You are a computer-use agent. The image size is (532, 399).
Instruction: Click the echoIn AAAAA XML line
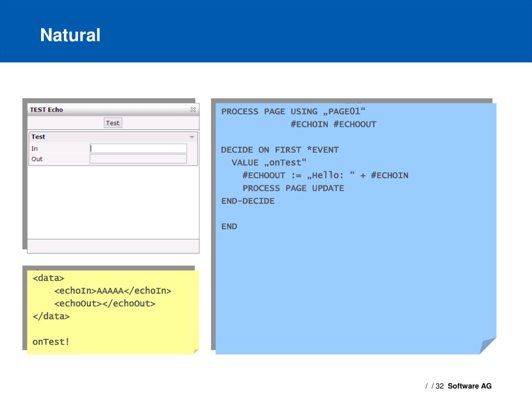(x=113, y=291)
